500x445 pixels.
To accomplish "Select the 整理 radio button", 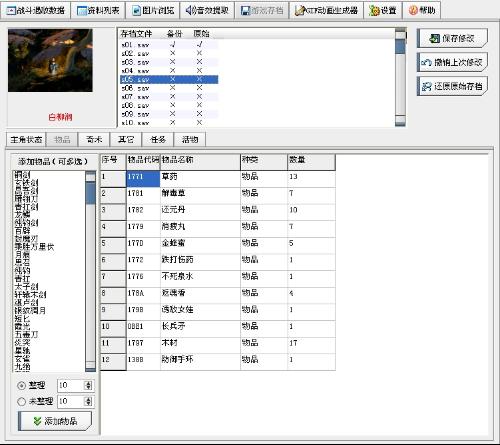I will coord(21,385).
